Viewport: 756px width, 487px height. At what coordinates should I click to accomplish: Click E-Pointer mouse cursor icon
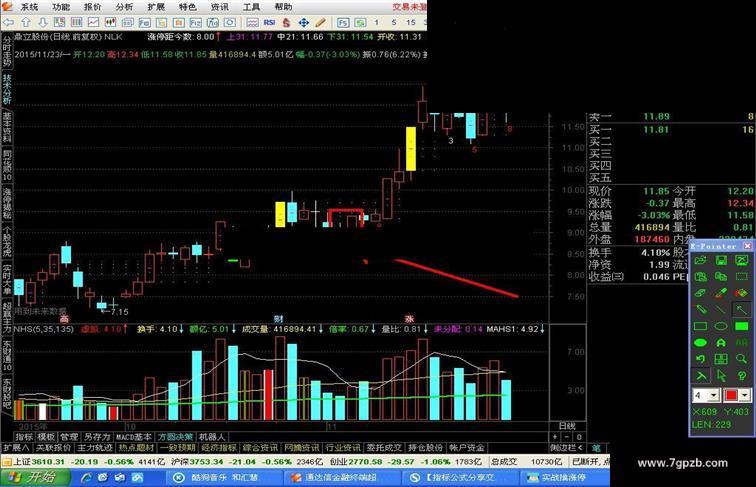(x=721, y=375)
